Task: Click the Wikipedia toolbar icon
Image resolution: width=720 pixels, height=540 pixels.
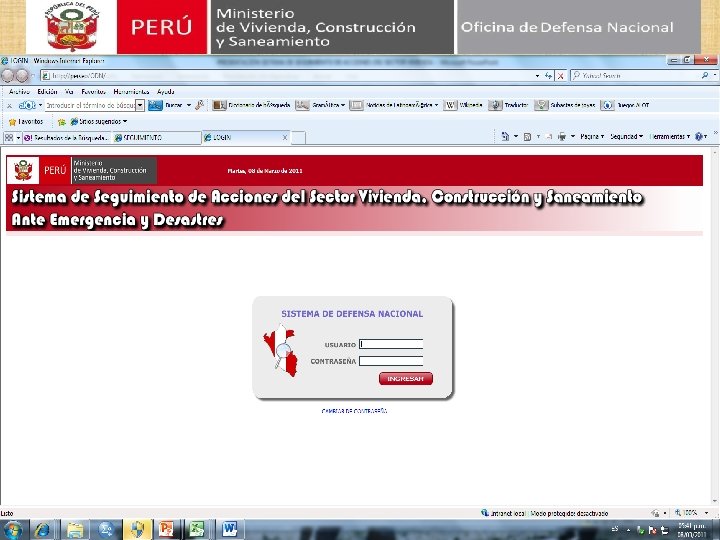Action: pyautogui.click(x=450, y=106)
